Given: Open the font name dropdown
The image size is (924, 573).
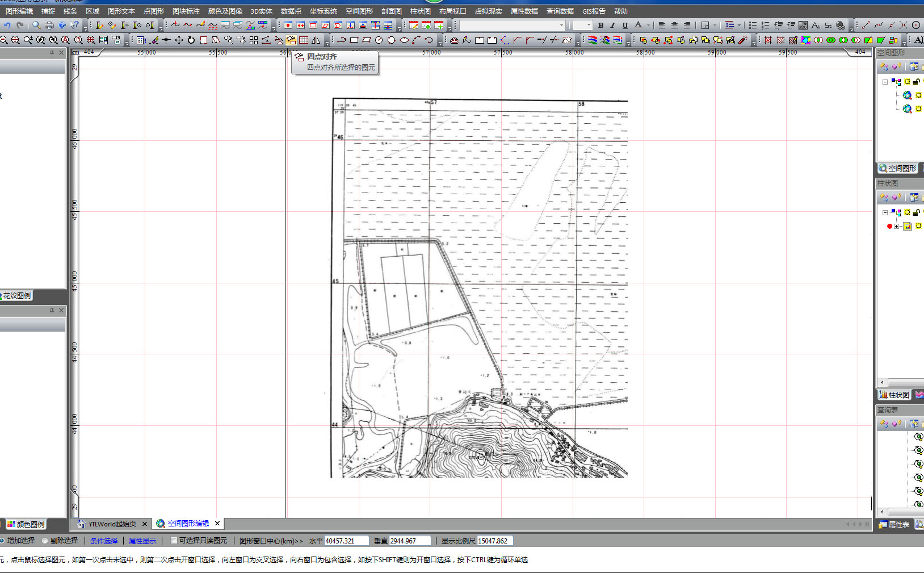Looking at the screenshot, I should click(562, 25).
